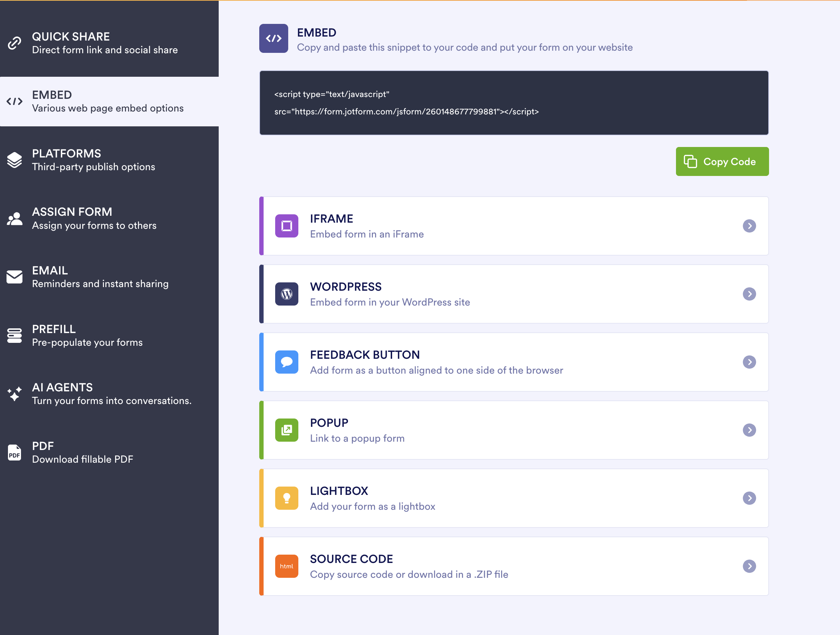The height and width of the screenshot is (635, 840).
Task: Open the LIGHTBOX title
Action: pyautogui.click(x=339, y=491)
